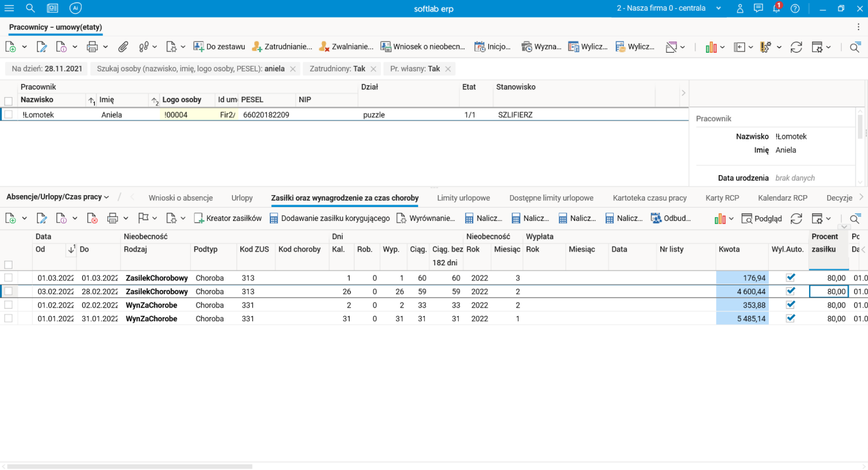
Task: Click the Kreator zasiłków button
Action: coord(228,218)
